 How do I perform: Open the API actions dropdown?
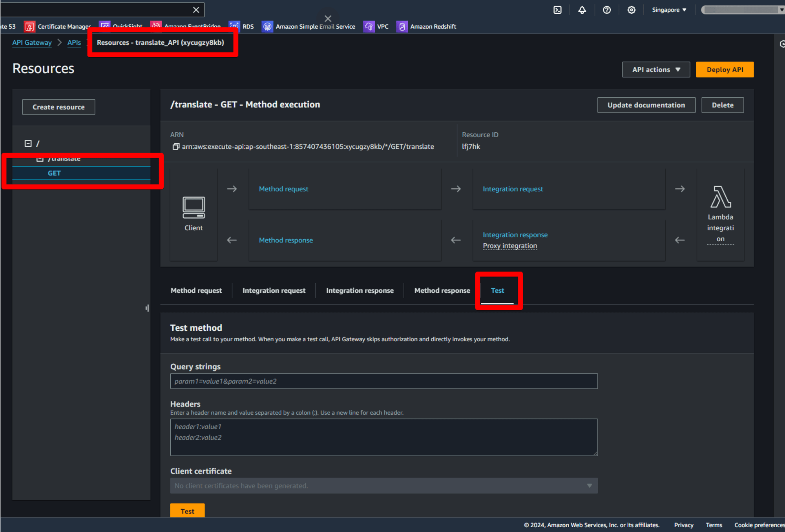tap(656, 70)
